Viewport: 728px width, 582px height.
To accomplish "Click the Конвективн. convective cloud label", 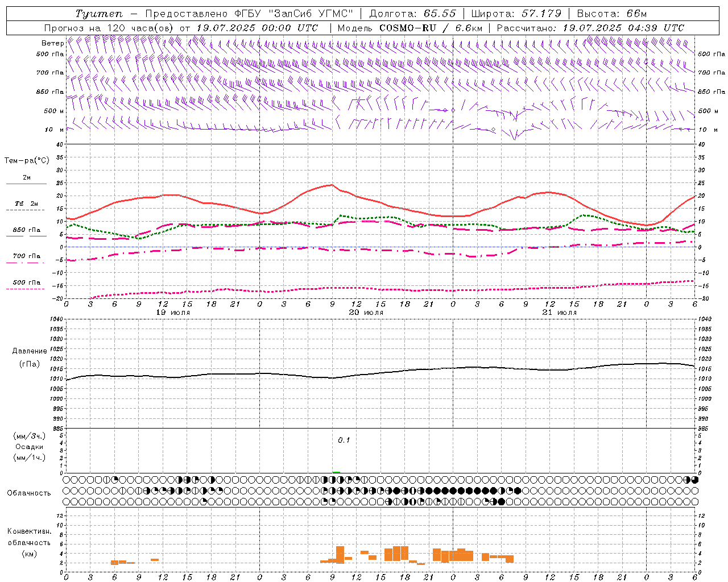I will point(30,531).
